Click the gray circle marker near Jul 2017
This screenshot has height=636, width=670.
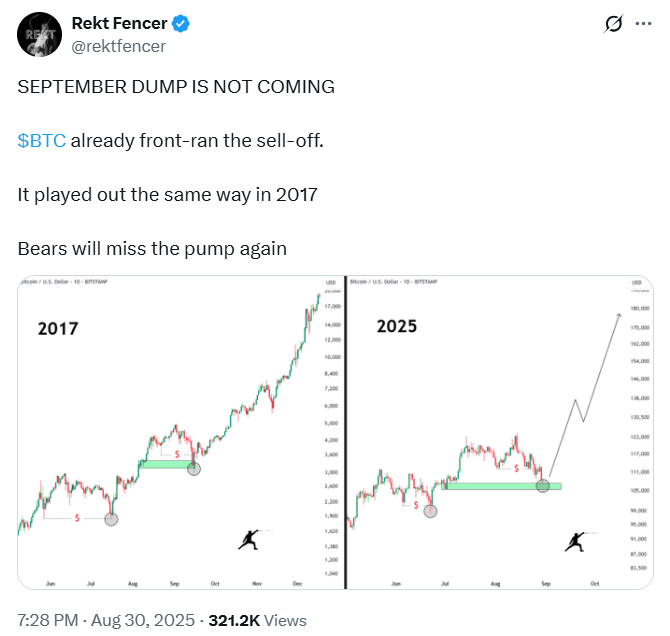(x=111, y=519)
